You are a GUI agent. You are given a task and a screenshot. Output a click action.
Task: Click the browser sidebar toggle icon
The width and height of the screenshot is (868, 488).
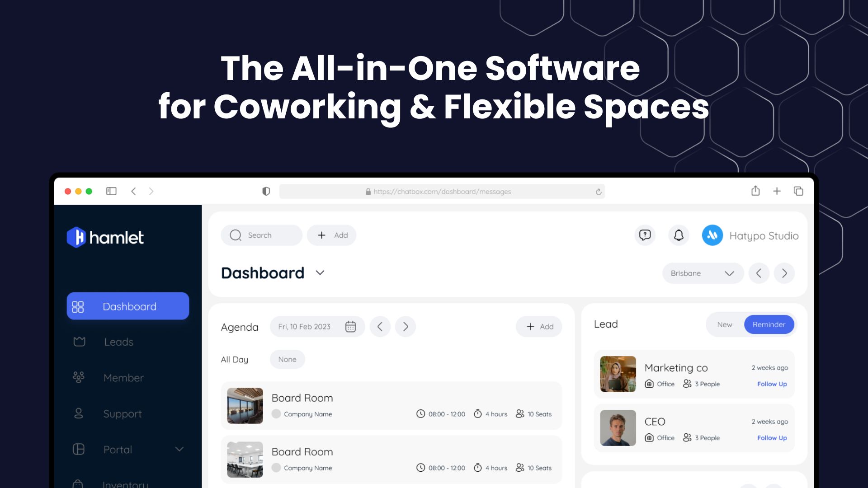coord(111,191)
